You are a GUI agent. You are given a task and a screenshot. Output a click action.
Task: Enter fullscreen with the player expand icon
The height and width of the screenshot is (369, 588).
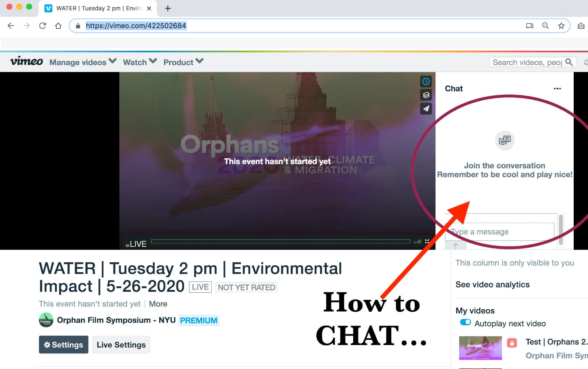tap(427, 241)
